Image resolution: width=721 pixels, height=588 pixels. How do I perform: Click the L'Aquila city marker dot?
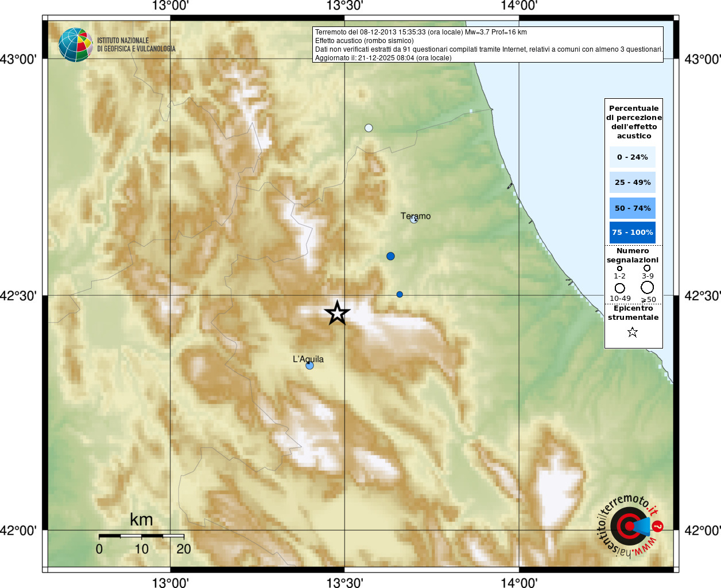point(309,365)
